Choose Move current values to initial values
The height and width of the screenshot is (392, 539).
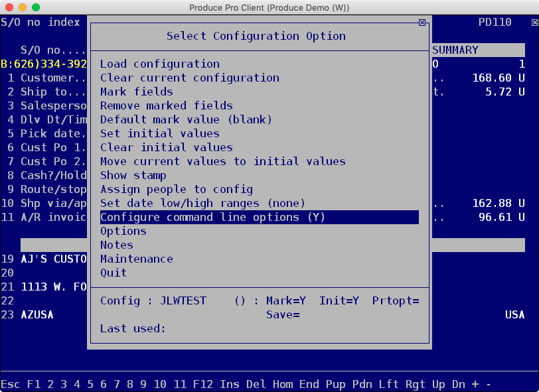click(x=223, y=161)
